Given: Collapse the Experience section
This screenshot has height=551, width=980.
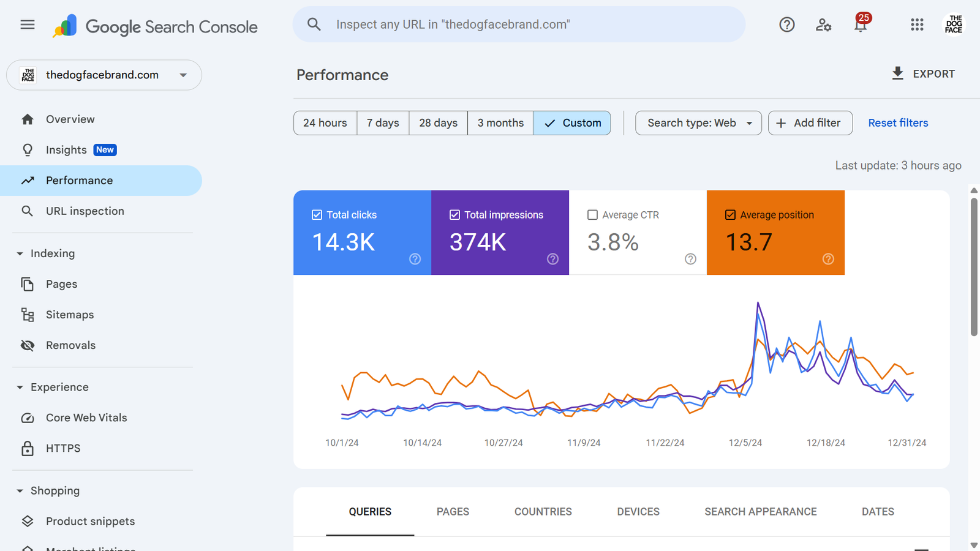Looking at the screenshot, I should click(20, 388).
